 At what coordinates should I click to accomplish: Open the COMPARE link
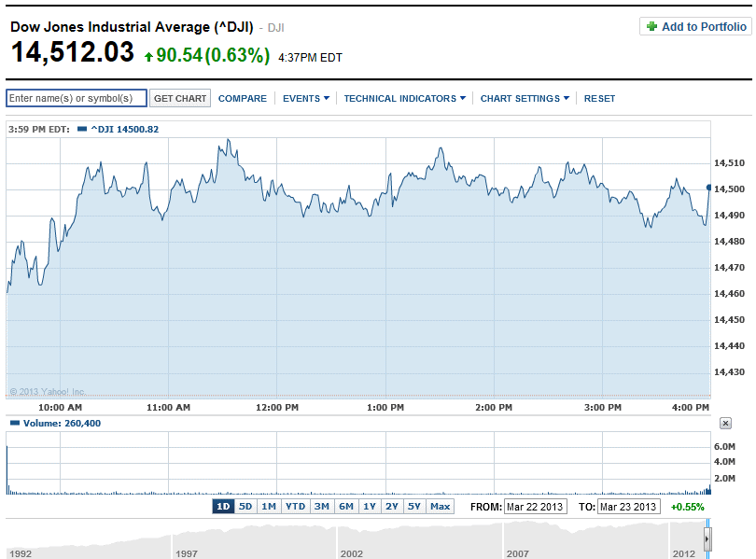(x=243, y=98)
